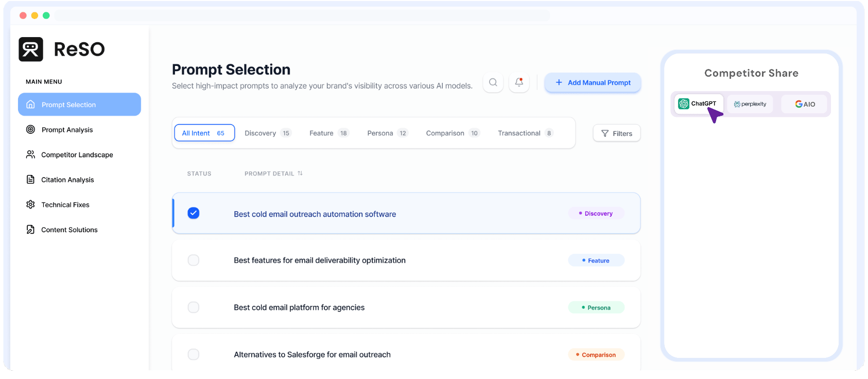Open the search icon in the header
The width and height of the screenshot is (868, 379).
click(493, 82)
